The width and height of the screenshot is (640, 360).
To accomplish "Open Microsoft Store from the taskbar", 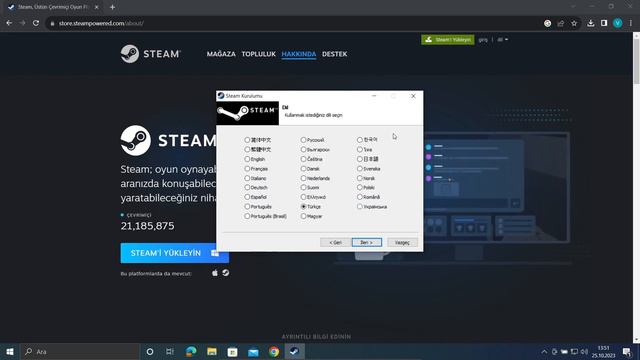I will (x=232, y=351).
